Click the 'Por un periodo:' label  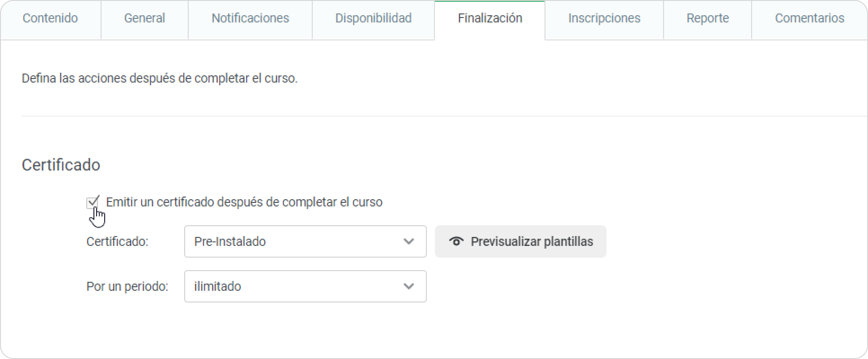coord(127,287)
